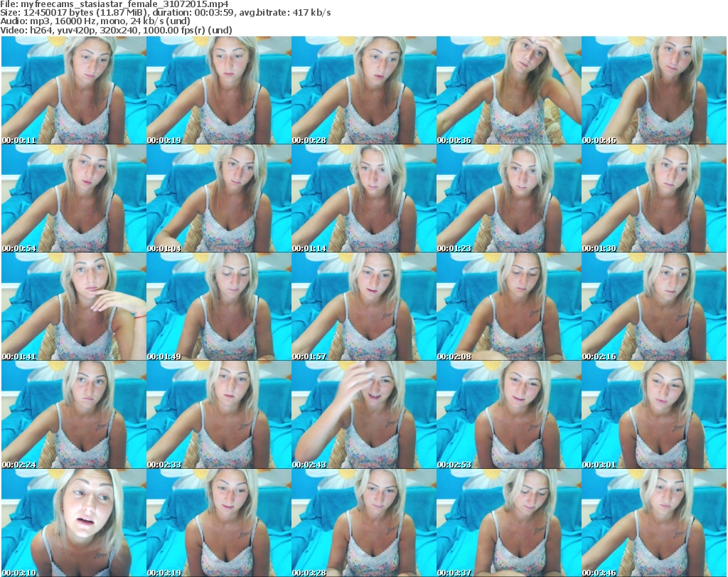Choose the frame labeled 00:03:19
The image size is (728, 577).
219,523
